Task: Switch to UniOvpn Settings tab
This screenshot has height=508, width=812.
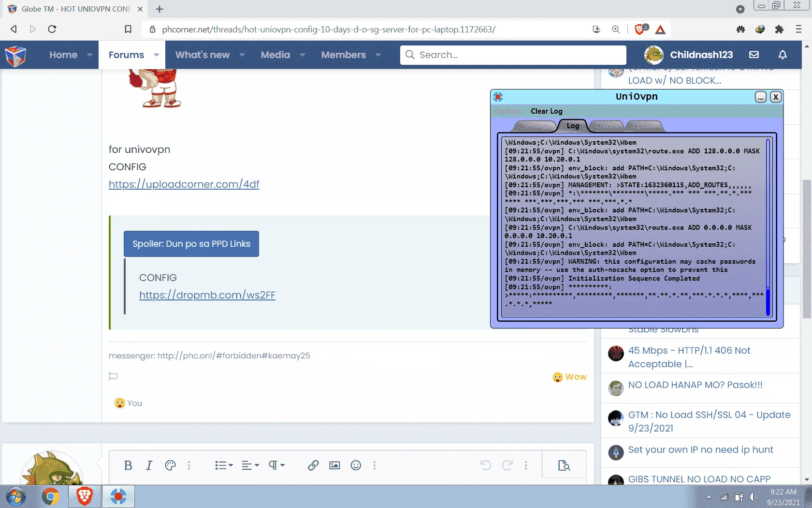Action: point(533,126)
